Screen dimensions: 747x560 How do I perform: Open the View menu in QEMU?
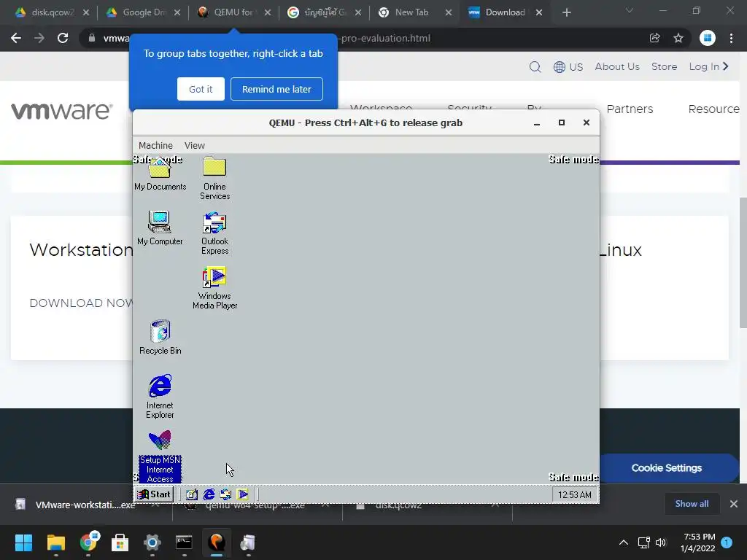194,145
